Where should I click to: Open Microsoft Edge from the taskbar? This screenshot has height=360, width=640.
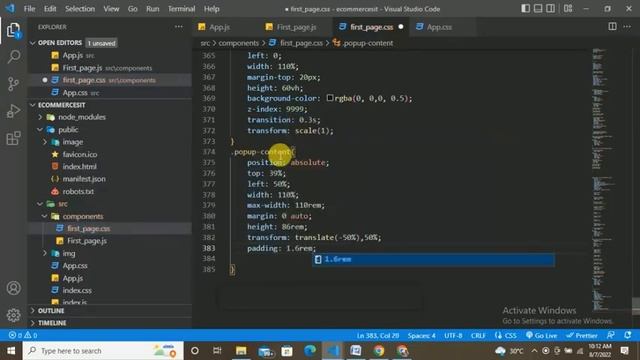[310, 351]
